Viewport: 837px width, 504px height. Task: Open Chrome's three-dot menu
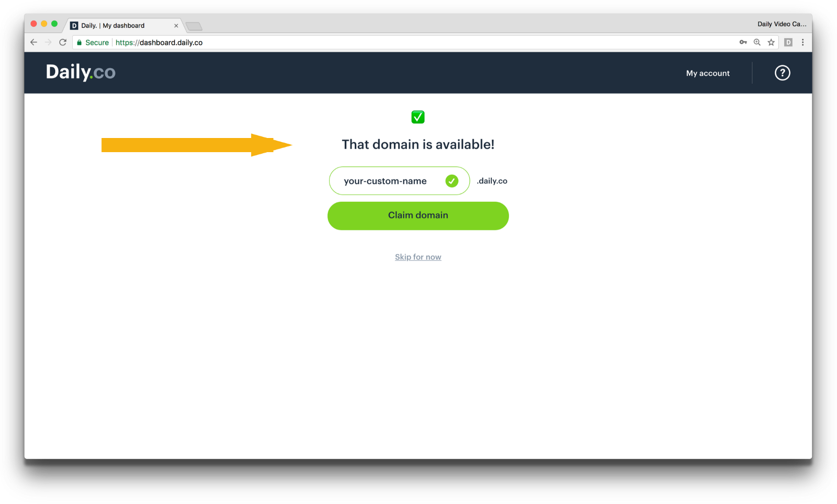(803, 42)
